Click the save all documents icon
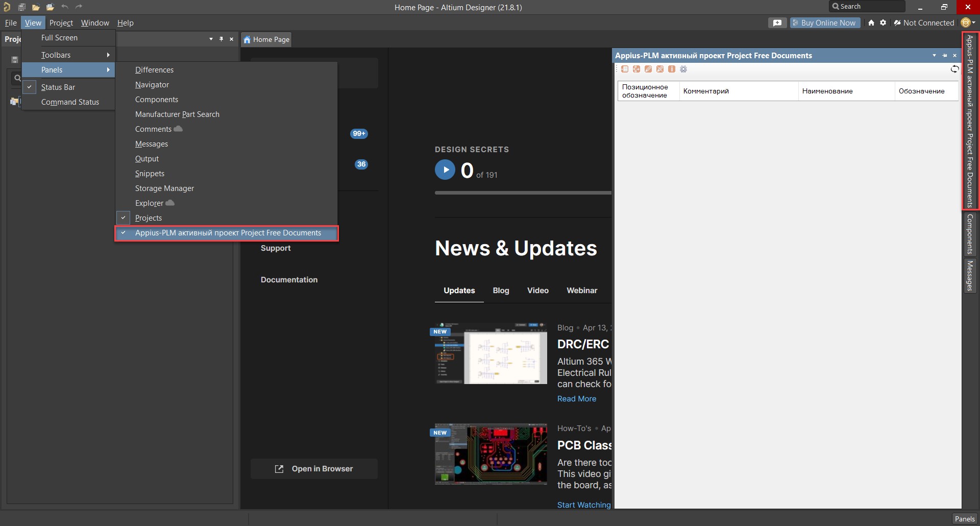 21,7
